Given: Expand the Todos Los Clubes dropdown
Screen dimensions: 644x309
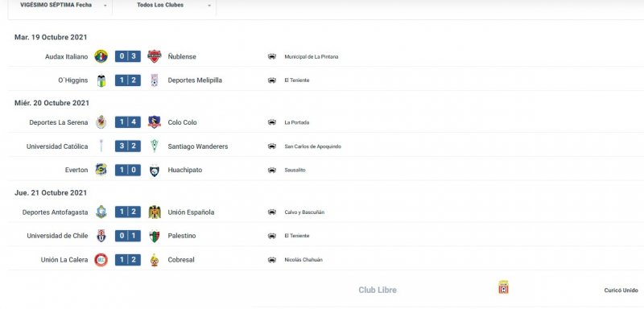Looking at the screenshot, I should tap(164, 6).
